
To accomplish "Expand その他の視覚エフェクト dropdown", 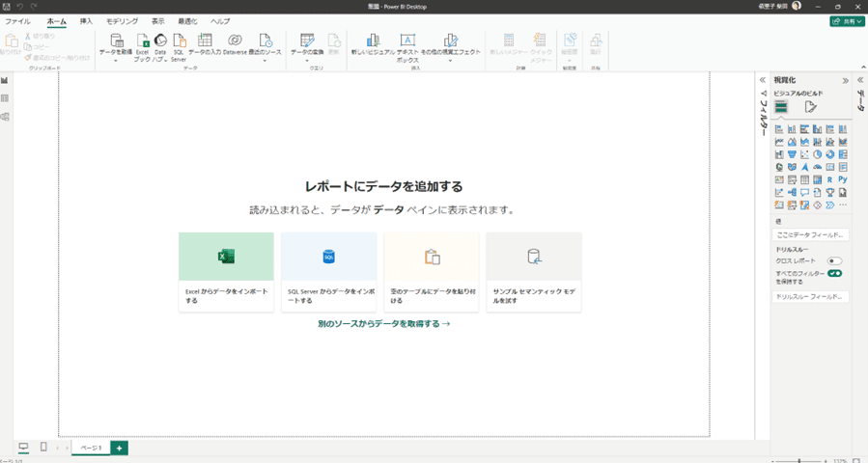I will click(x=450, y=61).
